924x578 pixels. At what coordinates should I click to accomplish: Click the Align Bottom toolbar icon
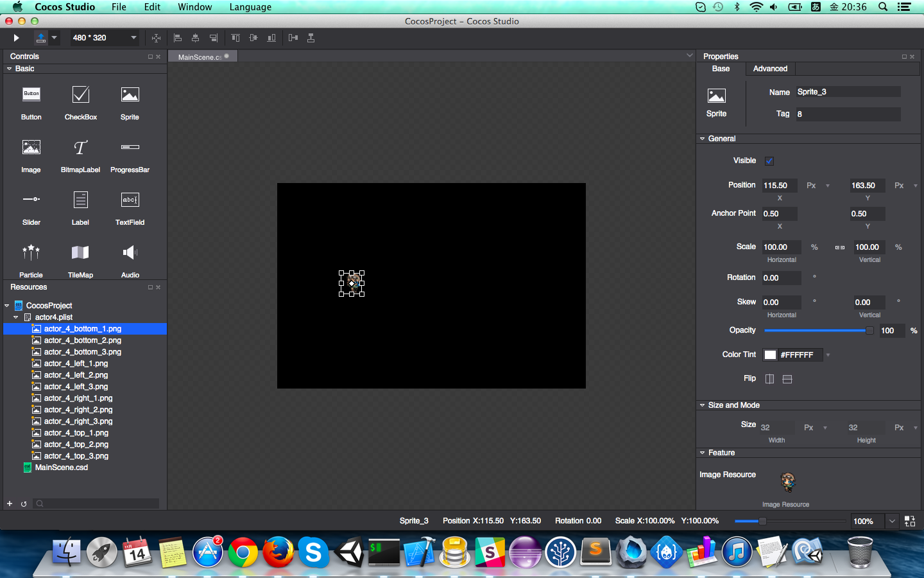pos(271,38)
